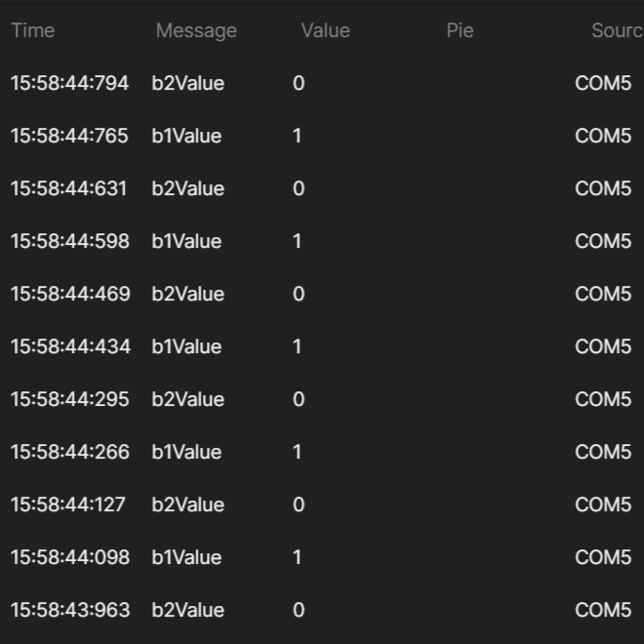Click the 15:58:44:266 time entry
This screenshot has width=644, height=644.
[x=69, y=452]
